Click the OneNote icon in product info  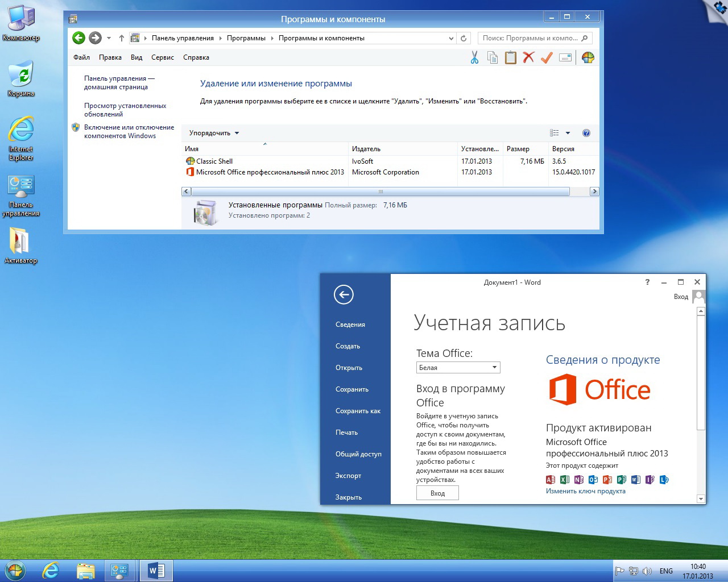pos(579,480)
